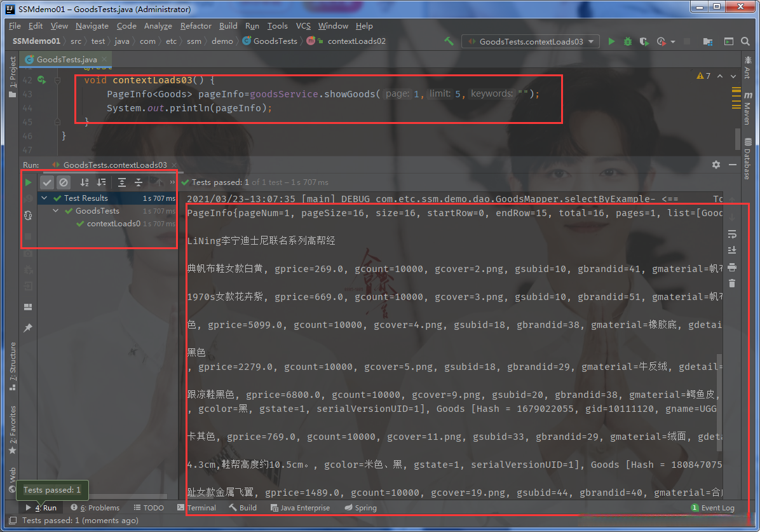Pin the Run tab icon
760x532 pixels.
[x=28, y=328]
